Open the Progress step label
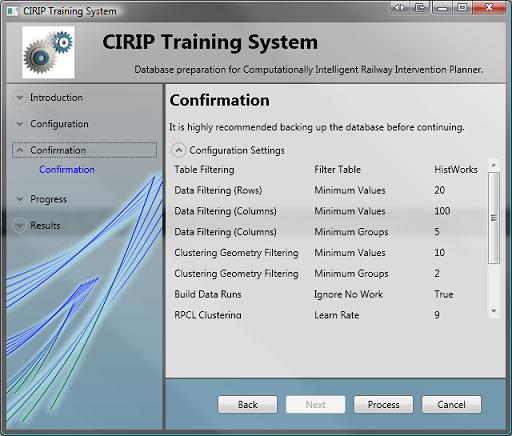Image resolution: width=512 pixels, height=436 pixels. (49, 199)
